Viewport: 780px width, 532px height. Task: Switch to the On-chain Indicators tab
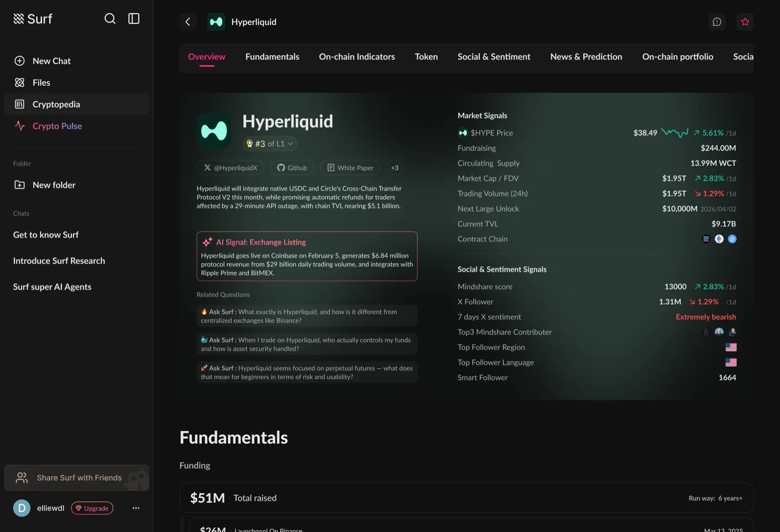[x=357, y=57]
